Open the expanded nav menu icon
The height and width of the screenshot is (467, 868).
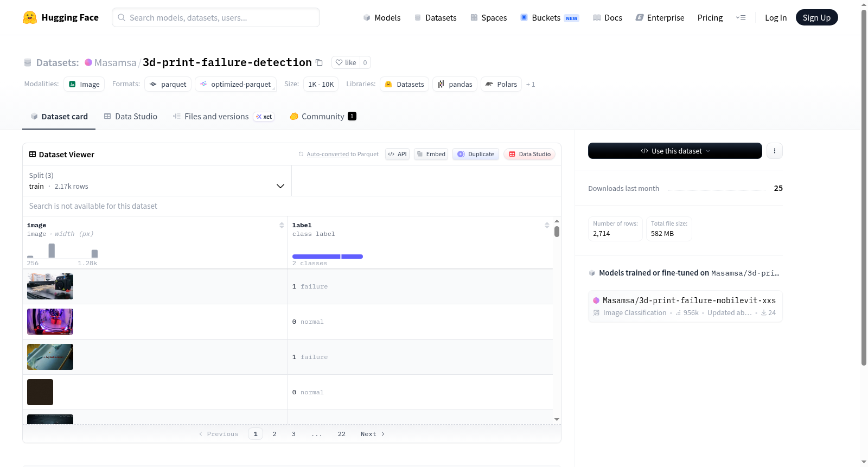point(741,17)
